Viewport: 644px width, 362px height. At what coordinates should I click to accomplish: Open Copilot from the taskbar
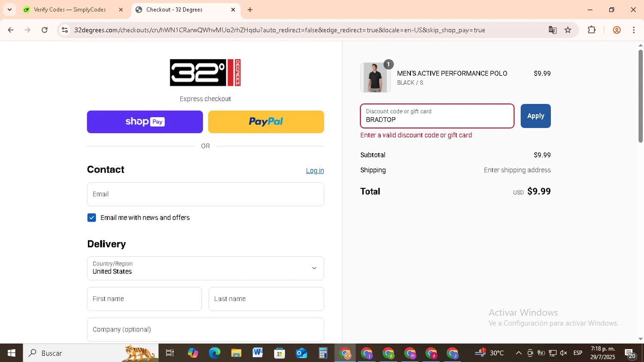(x=193, y=353)
